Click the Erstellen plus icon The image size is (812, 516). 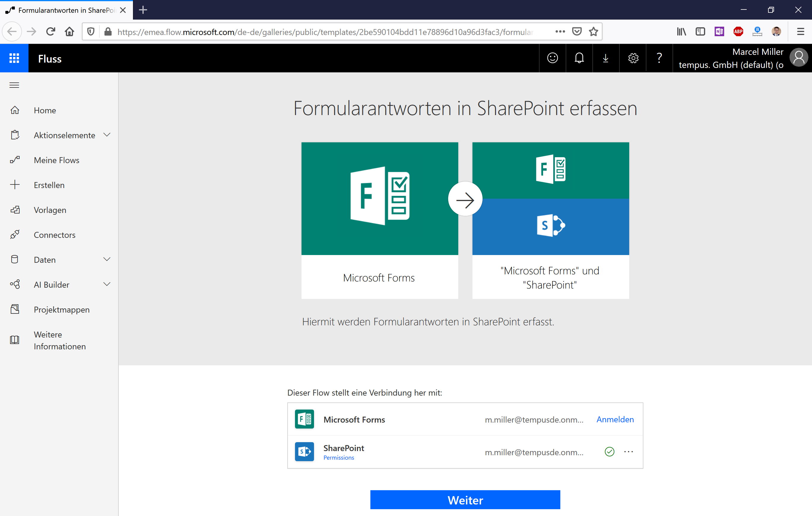(x=15, y=185)
